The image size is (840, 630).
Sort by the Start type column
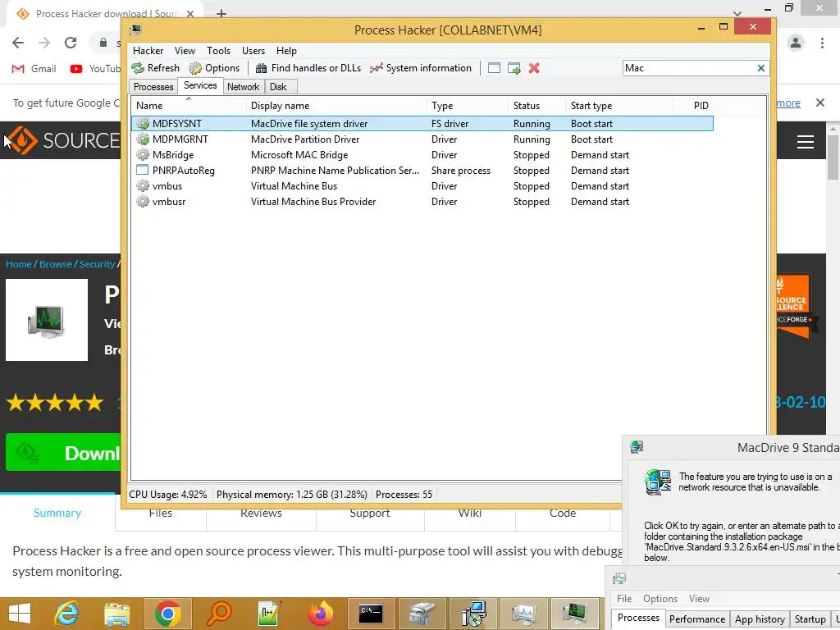click(619, 106)
